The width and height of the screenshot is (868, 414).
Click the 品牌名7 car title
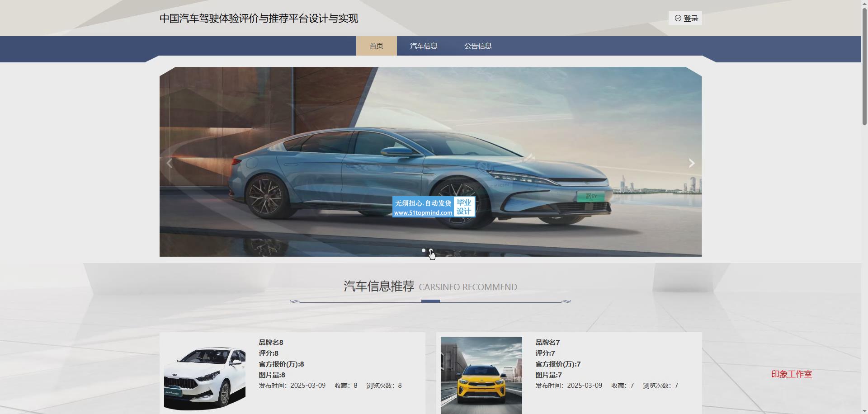pyautogui.click(x=547, y=343)
